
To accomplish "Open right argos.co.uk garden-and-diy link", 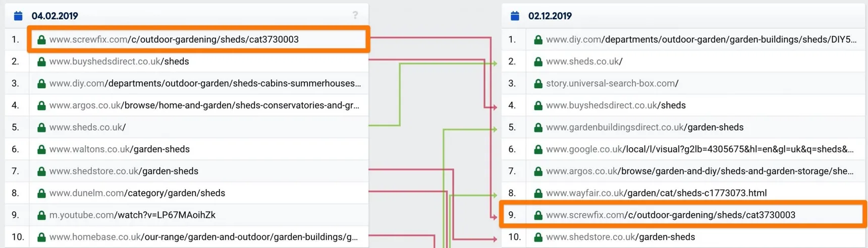I will 700,171.
